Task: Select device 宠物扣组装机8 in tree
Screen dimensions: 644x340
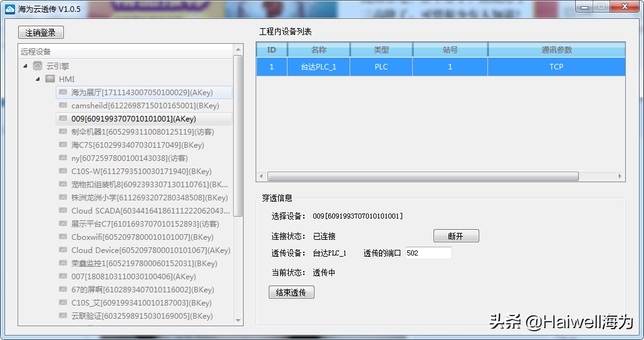Action: [150, 184]
